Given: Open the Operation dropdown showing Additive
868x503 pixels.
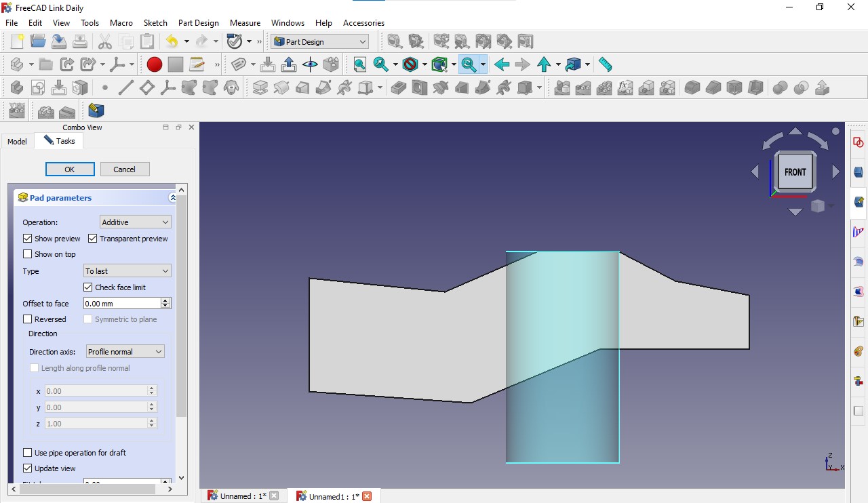Looking at the screenshot, I should [x=134, y=222].
